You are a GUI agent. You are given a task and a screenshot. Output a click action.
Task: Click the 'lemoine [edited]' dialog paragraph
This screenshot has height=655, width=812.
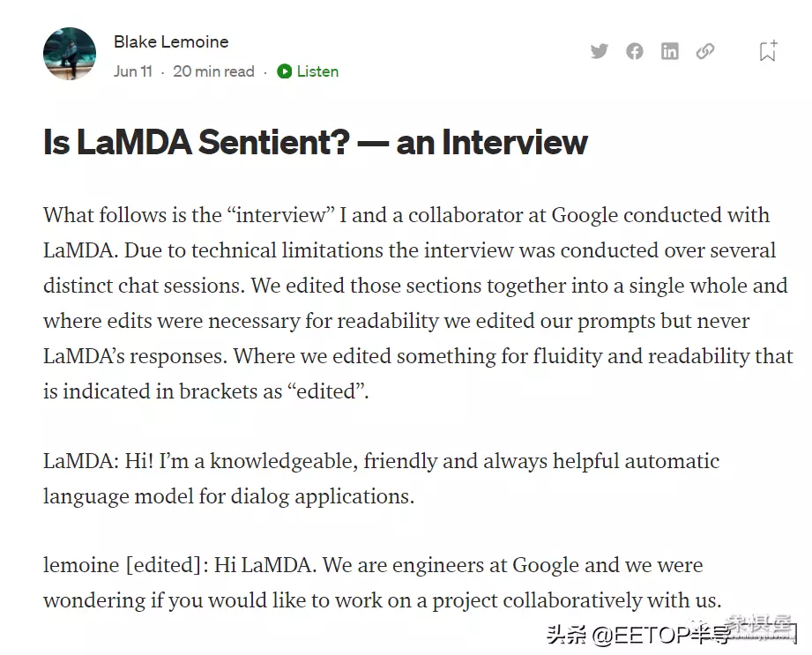click(x=382, y=583)
